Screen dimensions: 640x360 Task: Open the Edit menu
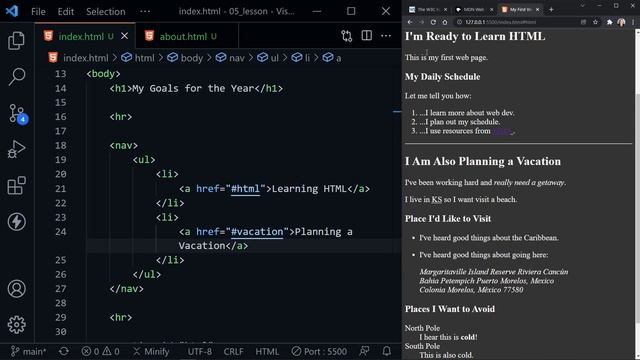(x=65, y=11)
